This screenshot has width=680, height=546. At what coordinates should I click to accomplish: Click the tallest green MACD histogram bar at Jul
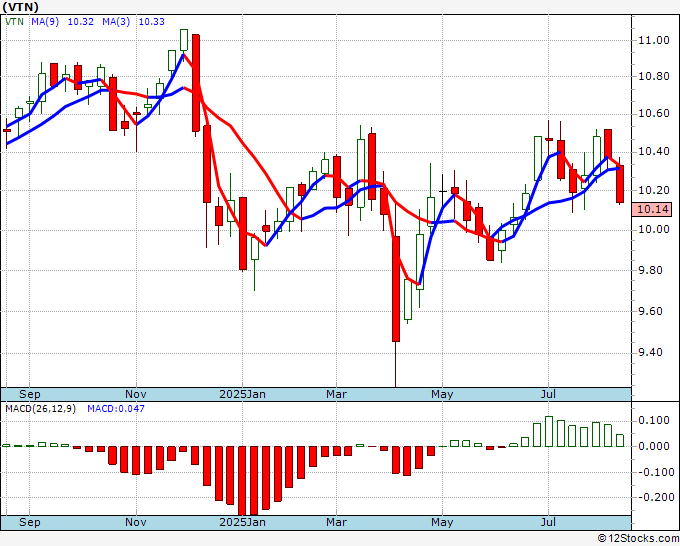[x=549, y=432]
